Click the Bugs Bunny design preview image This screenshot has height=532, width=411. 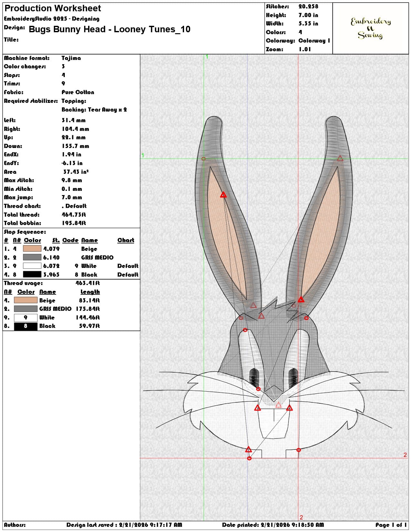(x=274, y=287)
